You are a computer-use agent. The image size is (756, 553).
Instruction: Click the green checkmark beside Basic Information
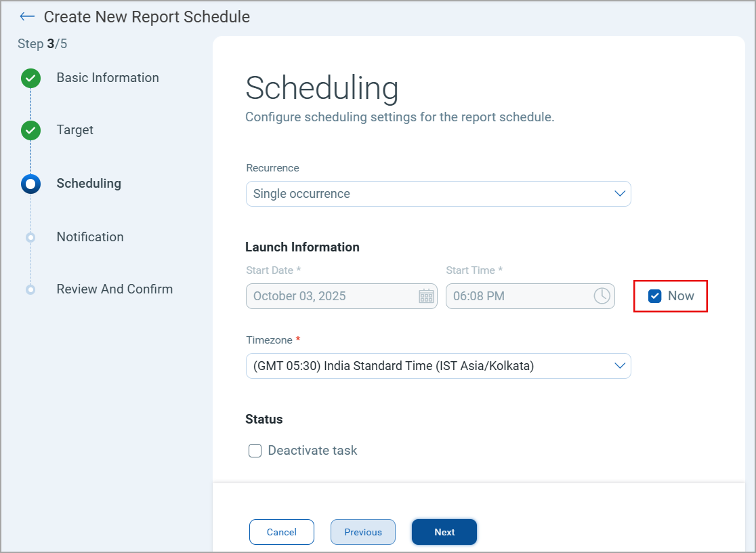click(x=30, y=78)
